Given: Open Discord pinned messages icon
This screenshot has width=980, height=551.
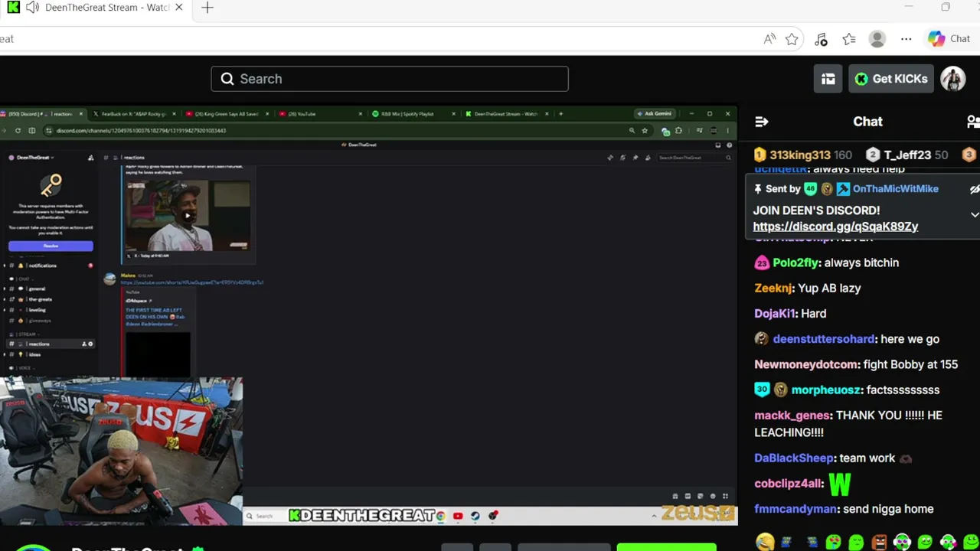Looking at the screenshot, I should point(635,158).
